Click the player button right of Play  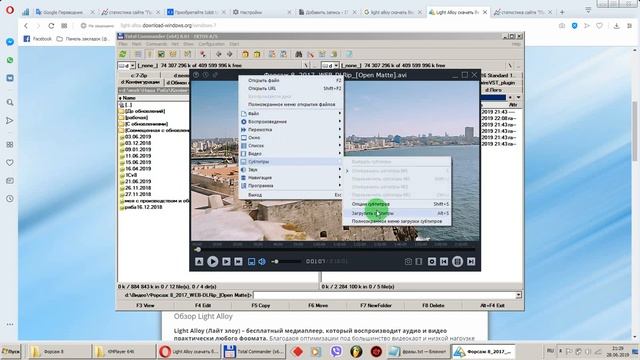click(226, 262)
